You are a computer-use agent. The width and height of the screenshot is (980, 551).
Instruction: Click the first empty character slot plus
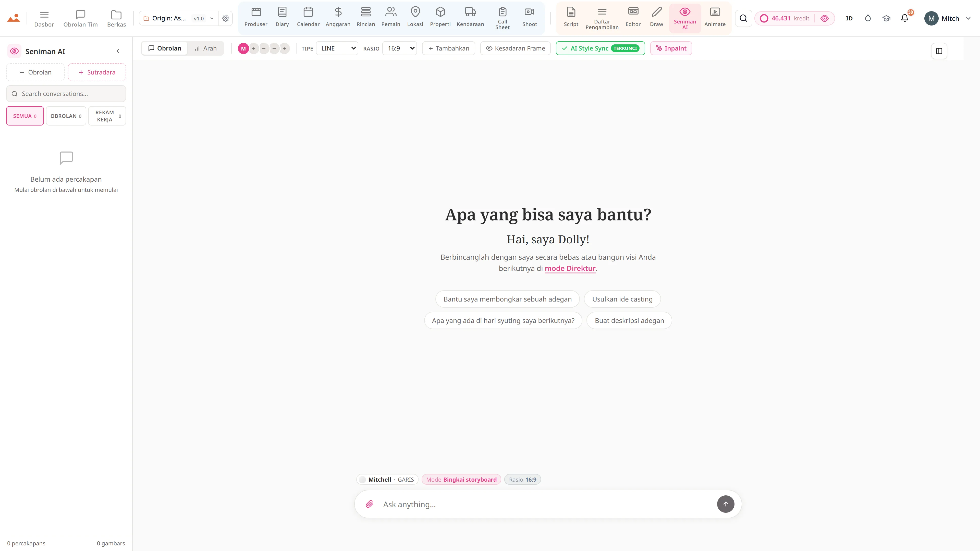tap(254, 48)
